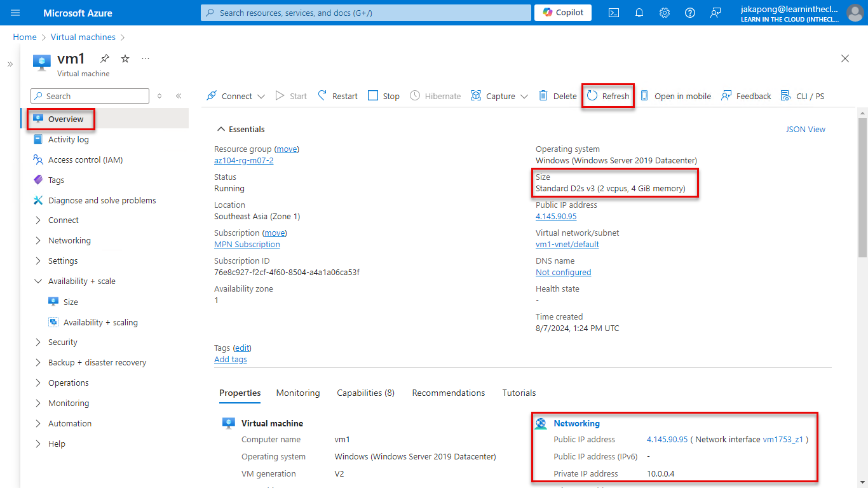Delete the virtual machine

pyautogui.click(x=558, y=96)
